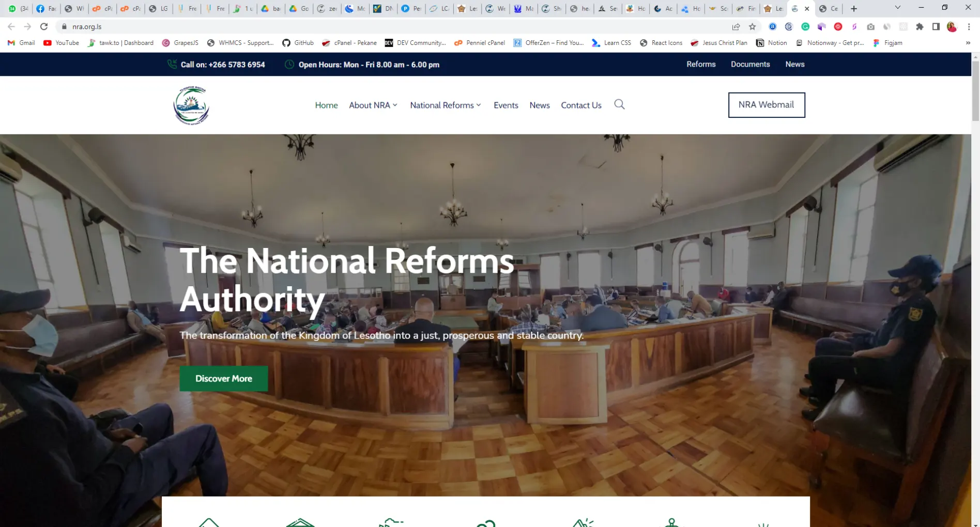This screenshot has height=527, width=980.
Task: Open the GitHub bookmark
Action: 298,43
